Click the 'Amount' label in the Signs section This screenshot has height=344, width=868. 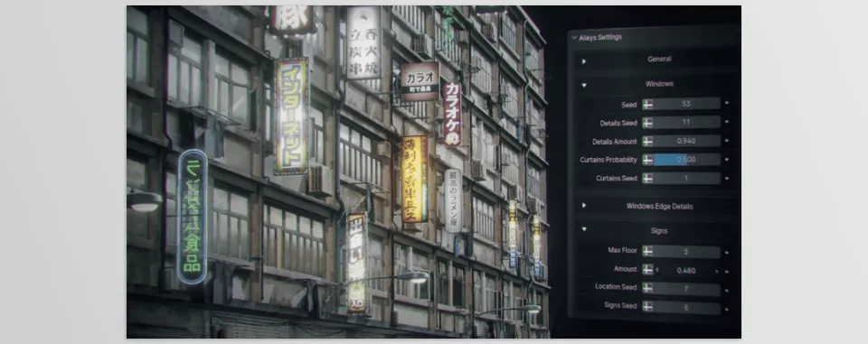tap(626, 269)
